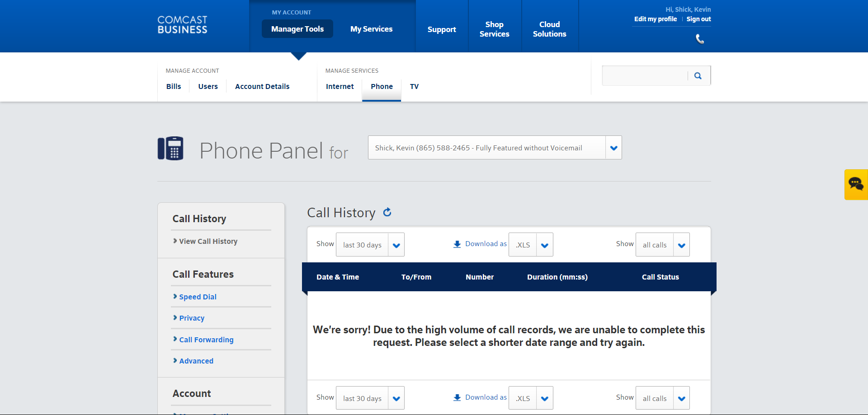Click the Comcast Business logo
The image size is (868, 415).
coord(182,25)
